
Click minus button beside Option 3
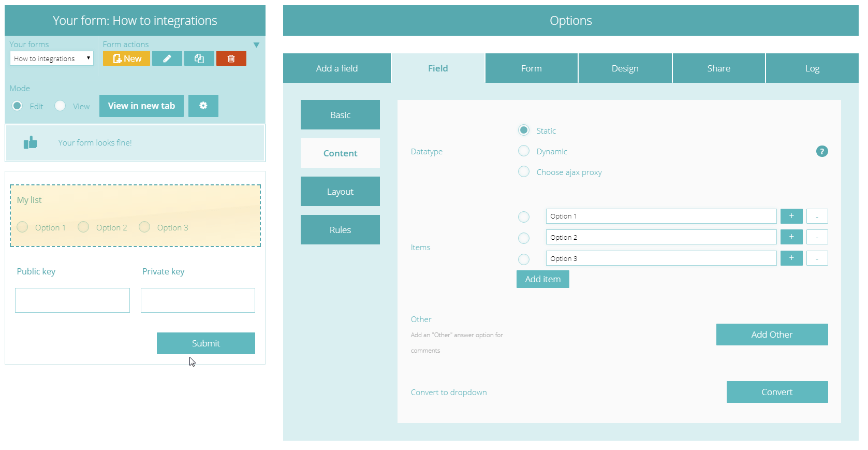click(817, 258)
